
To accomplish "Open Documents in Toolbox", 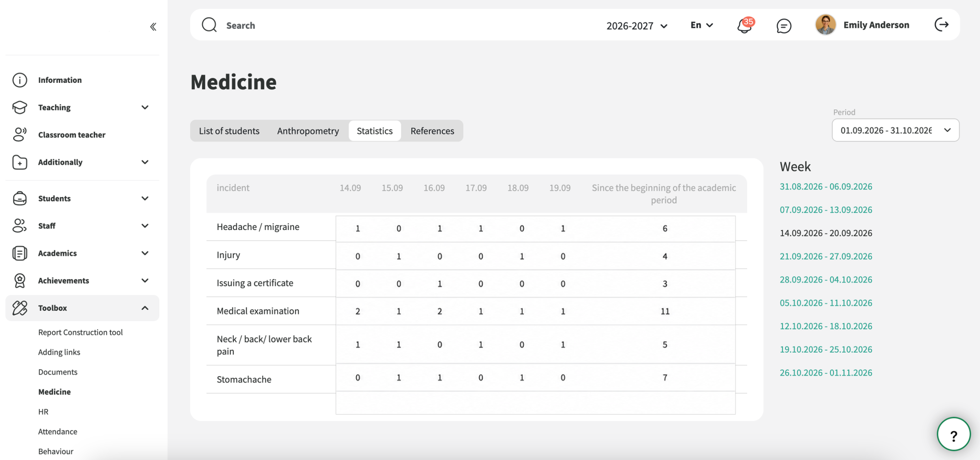I will pos(58,372).
